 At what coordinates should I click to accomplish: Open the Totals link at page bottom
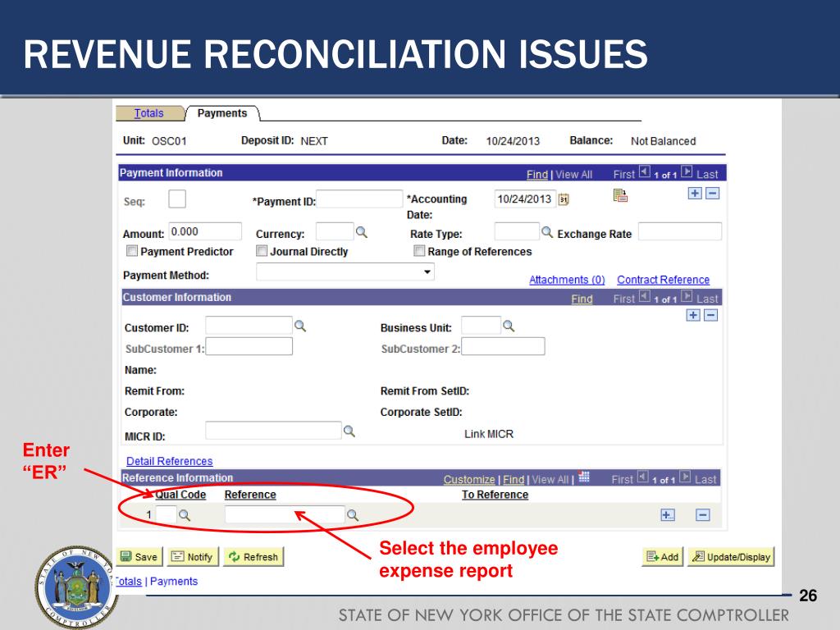129,582
